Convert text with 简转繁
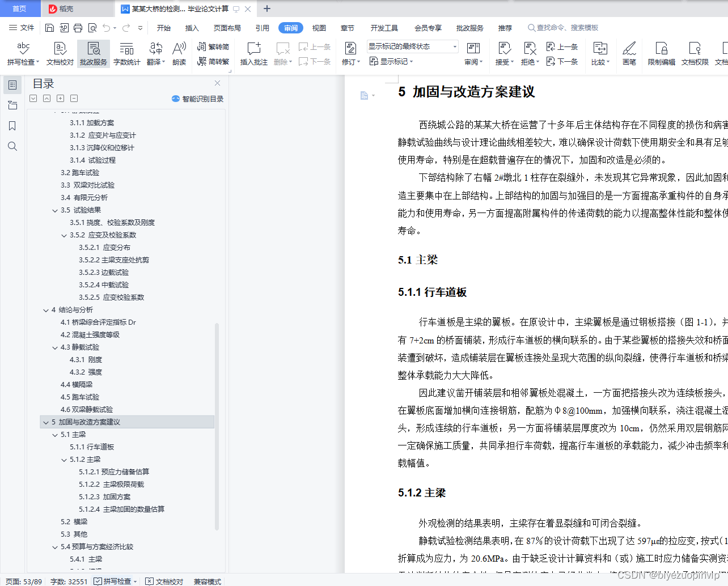The image size is (728, 586). pyautogui.click(x=213, y=61)
